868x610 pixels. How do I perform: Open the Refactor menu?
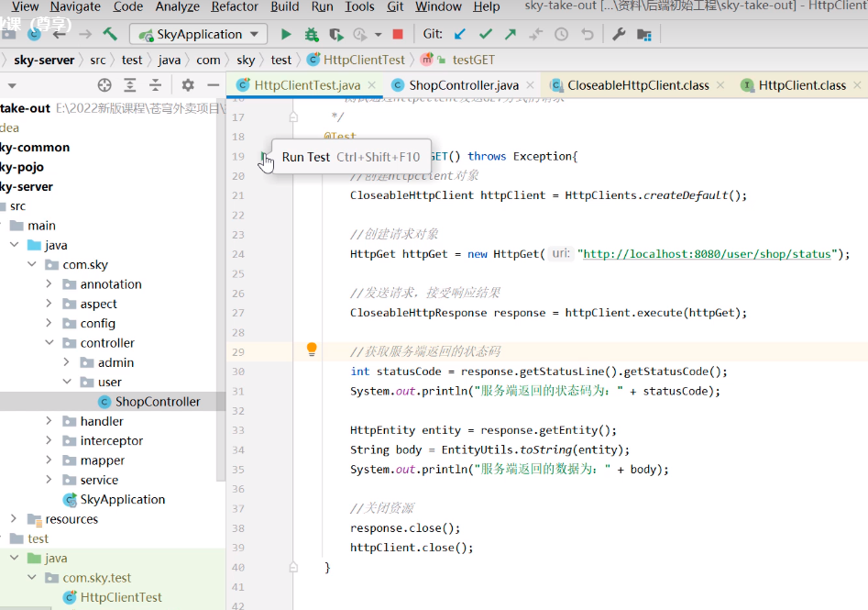(235, 6)
